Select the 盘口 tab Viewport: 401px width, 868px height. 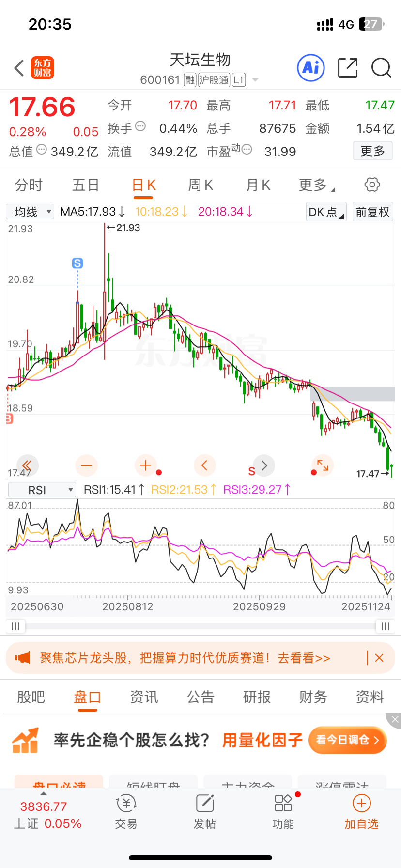click(x=87, y=697)
